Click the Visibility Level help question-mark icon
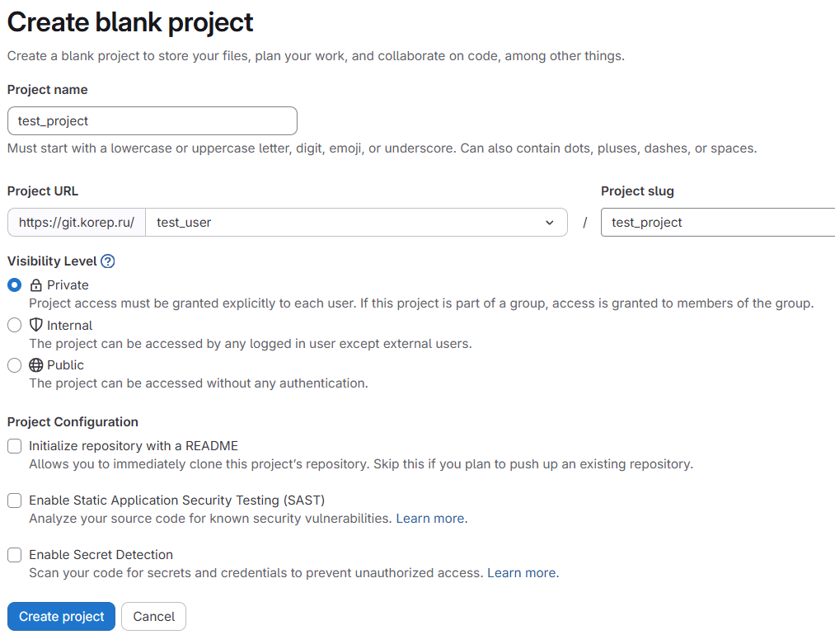Viewport: 835px width, 644px height. [107, 261]
